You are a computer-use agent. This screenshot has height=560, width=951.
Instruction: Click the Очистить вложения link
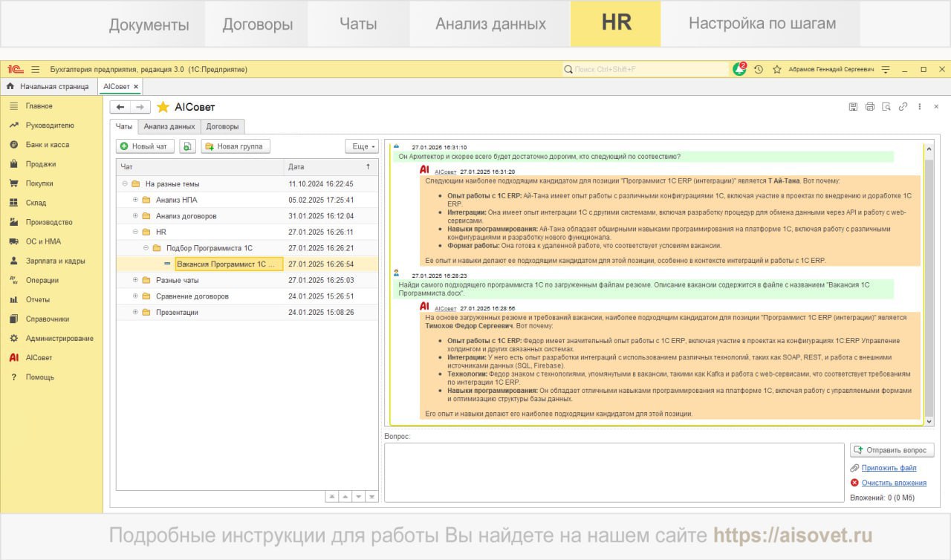(x=893, y=483)
